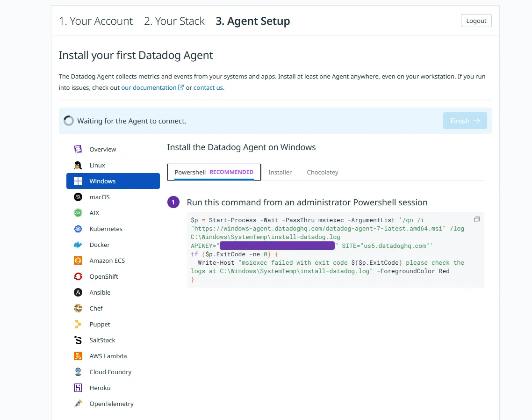
Task: Click the 3. Agent Setup step heading
Action: [x=253, y=21]
